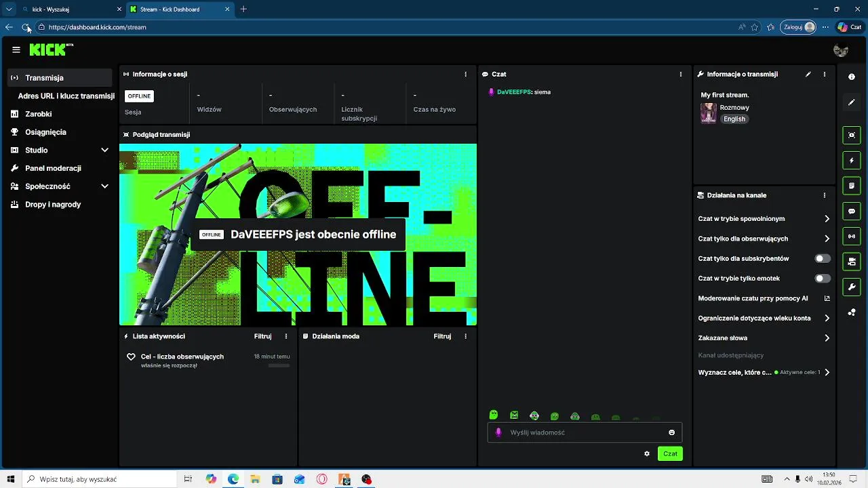Toggle the chat bubble widget icon in right rail
This screenshot has height=488, width=868.
[852, 211]
